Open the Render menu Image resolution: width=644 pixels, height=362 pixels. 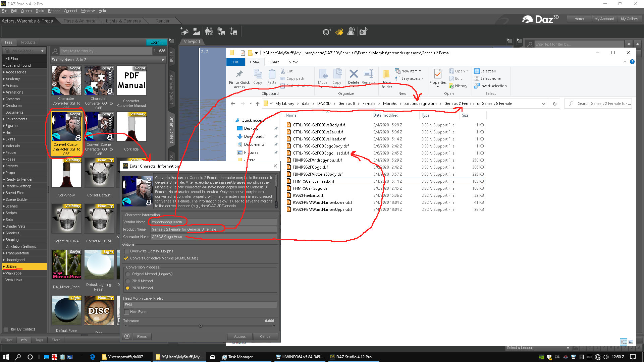[54, 11]
